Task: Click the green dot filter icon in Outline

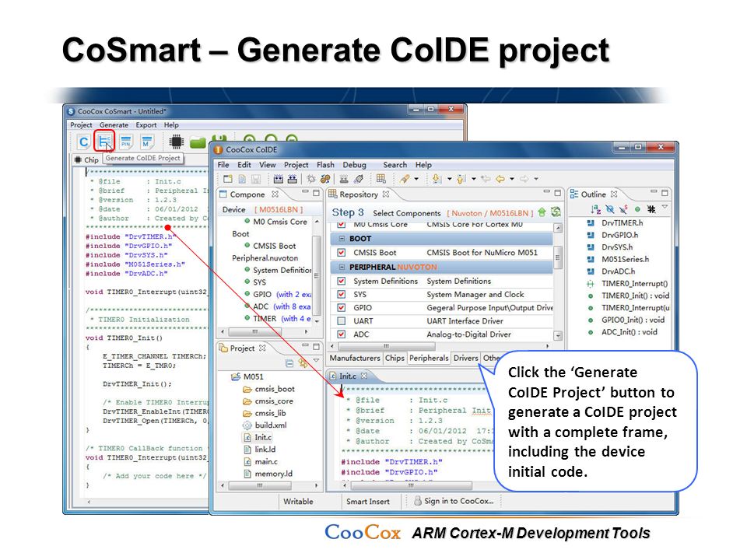Action: (637, 208)
